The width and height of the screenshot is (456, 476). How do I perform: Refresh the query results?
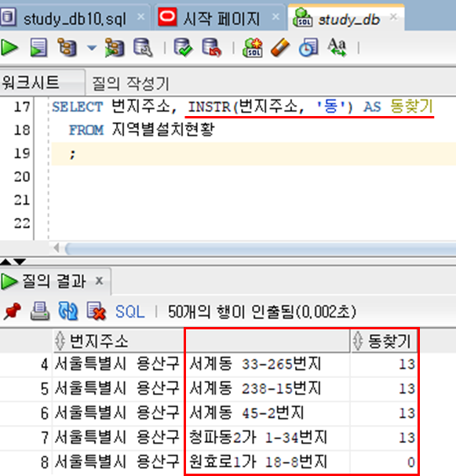point(67,311)
